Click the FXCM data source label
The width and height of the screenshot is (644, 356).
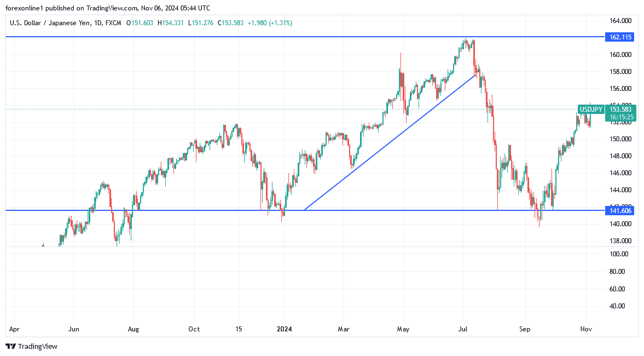pyautogui.click(x=115, y=23)
